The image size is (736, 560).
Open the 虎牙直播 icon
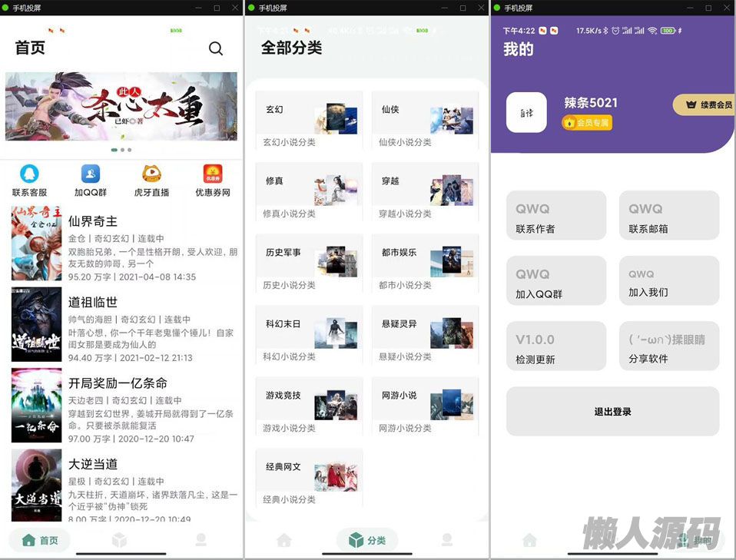click(151, 174)
